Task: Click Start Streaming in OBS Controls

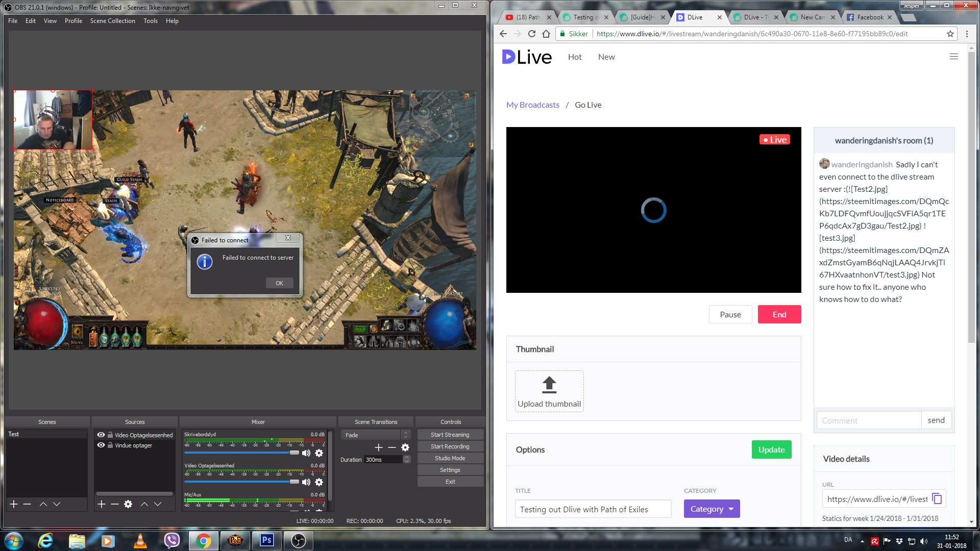Action: [450, 435]
